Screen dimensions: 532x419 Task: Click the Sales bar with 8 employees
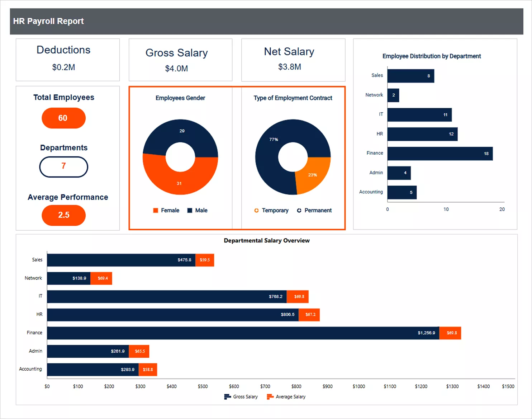click(411, 76)
